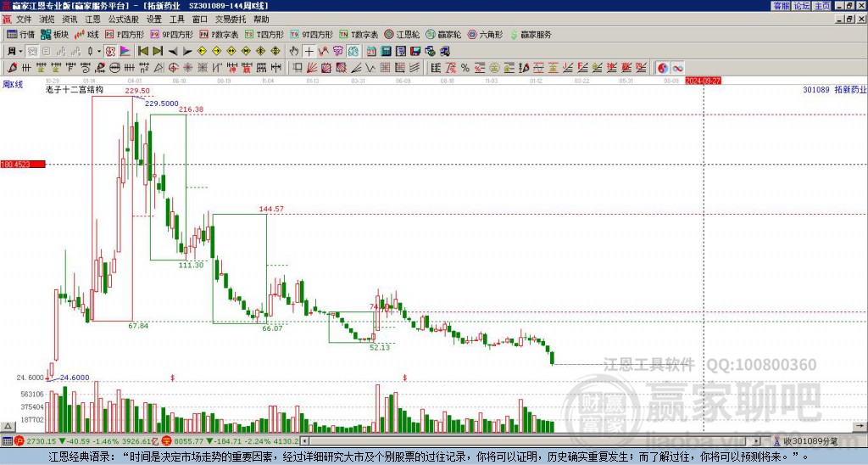868x465 pixels.
Task: Open the 帮助 menu
Action: click(x=261, y=20)
